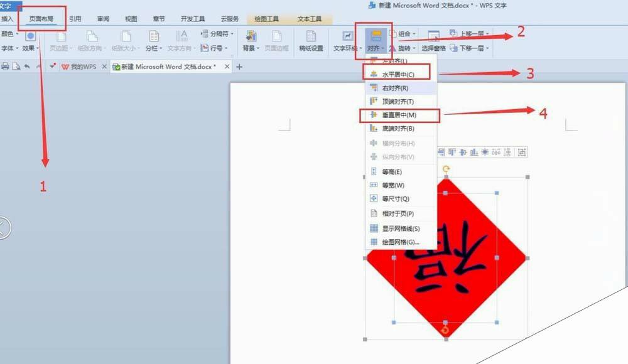Expand quick access toolbar customize arrow

pos(53,66)
